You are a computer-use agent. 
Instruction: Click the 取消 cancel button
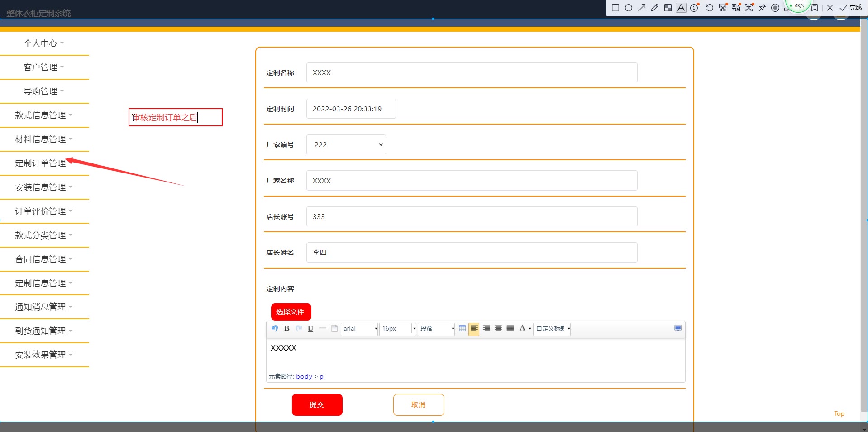tap(419, 405)
